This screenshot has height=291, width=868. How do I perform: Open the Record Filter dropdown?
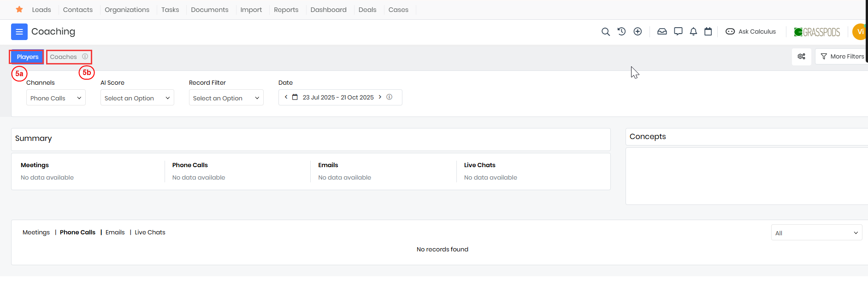coord(226,98)
